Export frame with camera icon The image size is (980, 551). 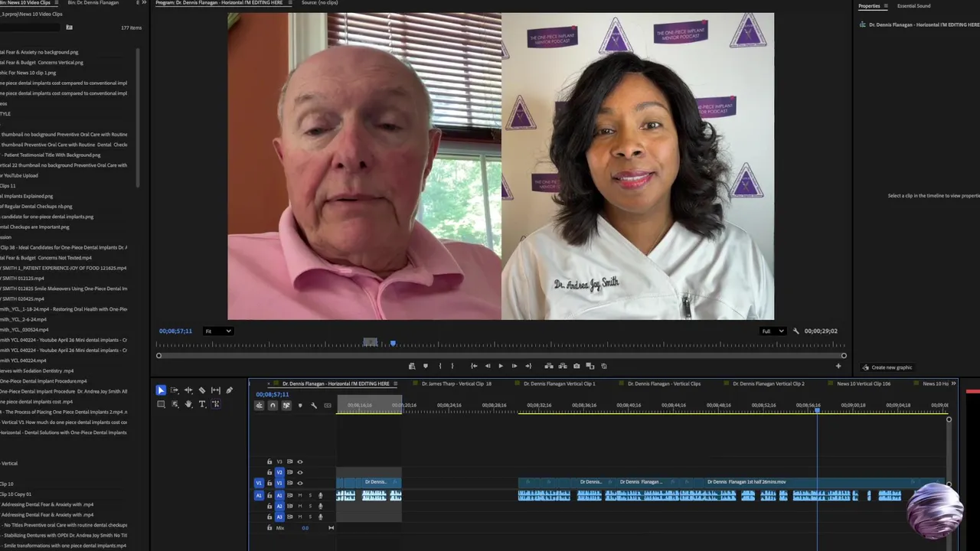(x=577, y=366)
